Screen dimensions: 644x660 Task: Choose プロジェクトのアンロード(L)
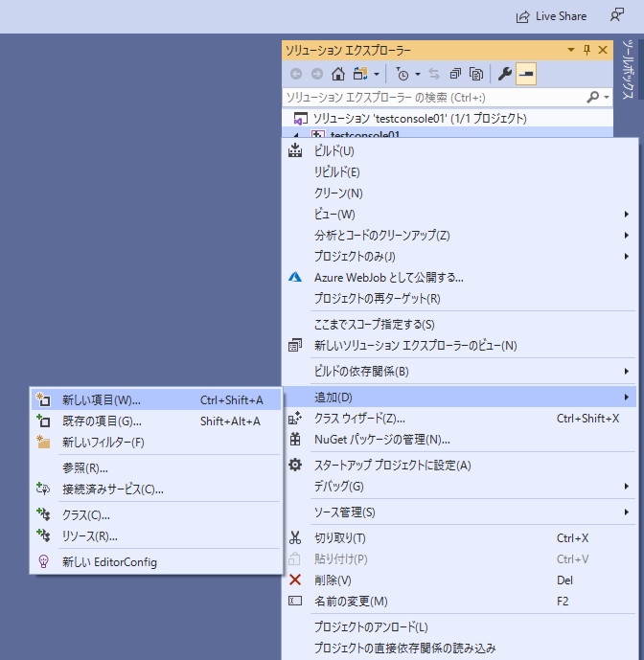click(459, 626)
